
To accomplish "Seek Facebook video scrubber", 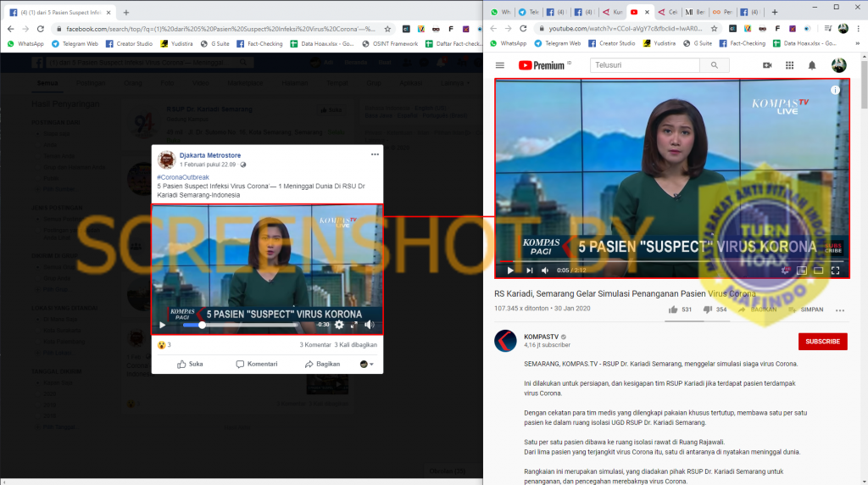I will [240, 325].
